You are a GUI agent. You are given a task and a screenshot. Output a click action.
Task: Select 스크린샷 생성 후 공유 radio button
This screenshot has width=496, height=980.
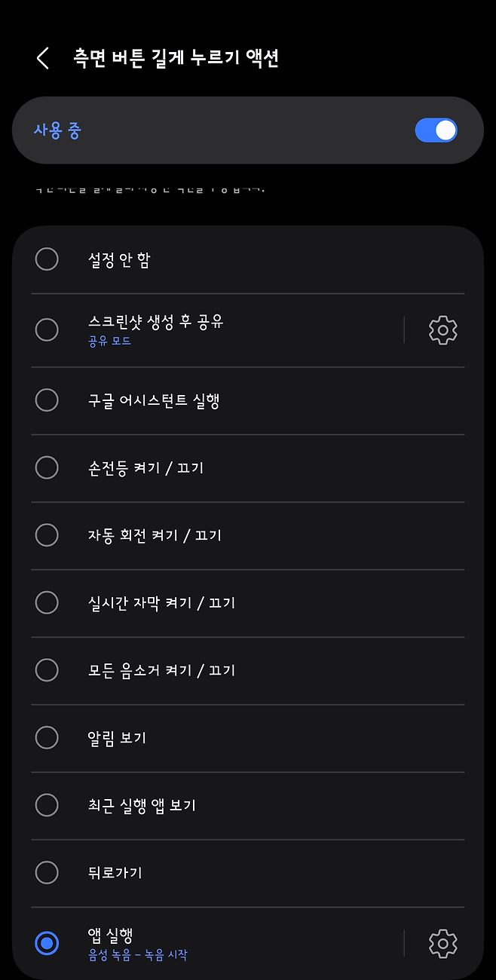tap(47, 329)
